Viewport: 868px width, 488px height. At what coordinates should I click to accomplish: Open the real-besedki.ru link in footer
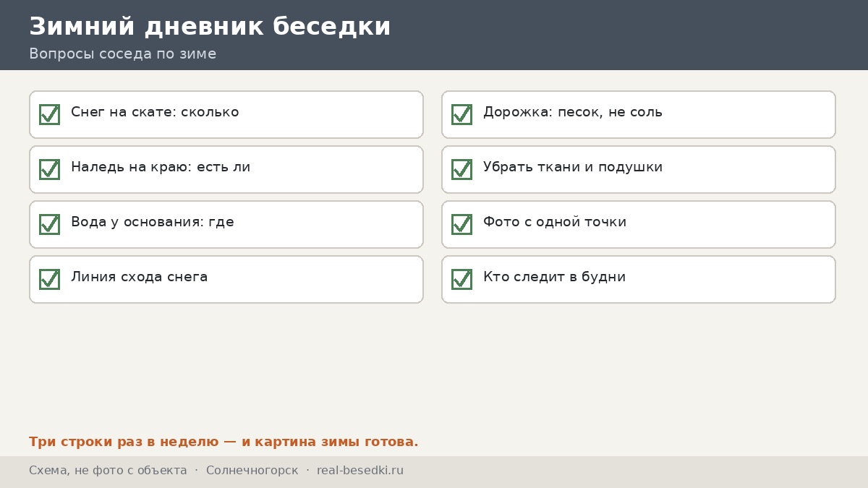[360, 471]
